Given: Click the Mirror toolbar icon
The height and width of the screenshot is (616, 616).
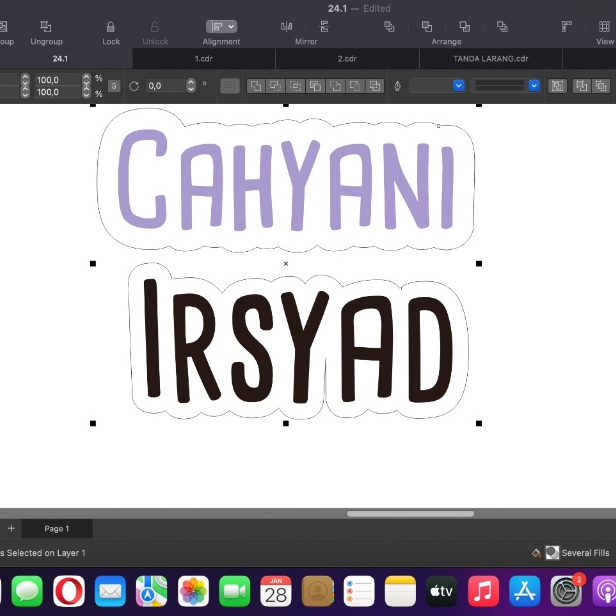Looking at the screenshot, I should (x=306, y=27).
